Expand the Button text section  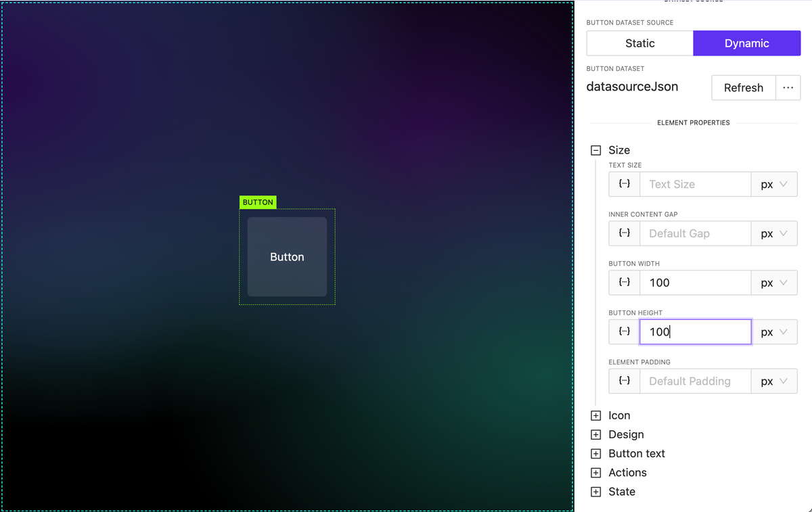[x=595, y=453]
